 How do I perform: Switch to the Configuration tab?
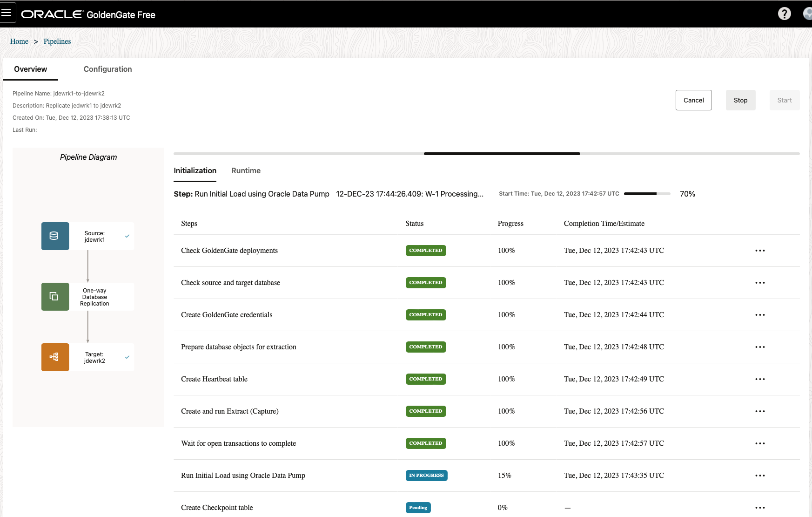click(107, 69)
